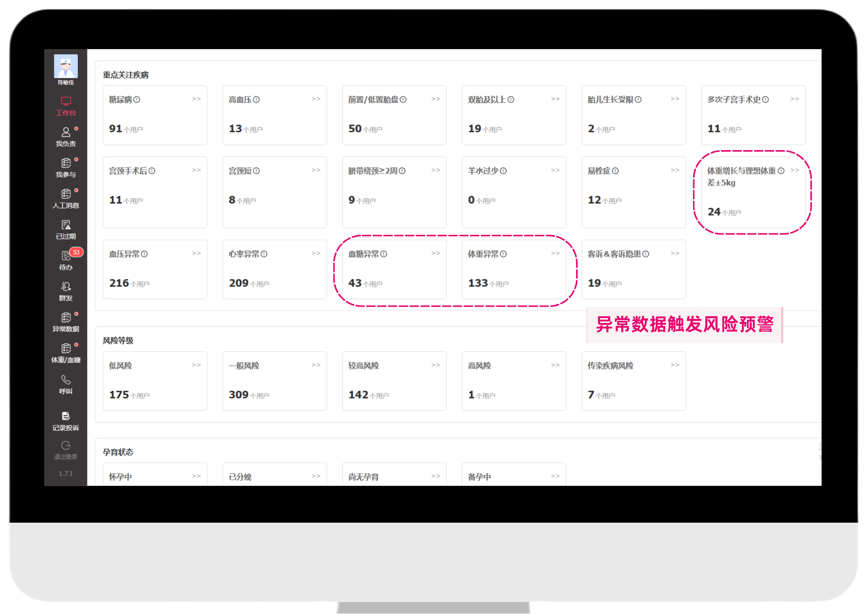The width and height of the screenshot is (868, 614).
Task: Open the 呼叫 phone call icon
Action: pyautogui.click(x=66, y=380)
